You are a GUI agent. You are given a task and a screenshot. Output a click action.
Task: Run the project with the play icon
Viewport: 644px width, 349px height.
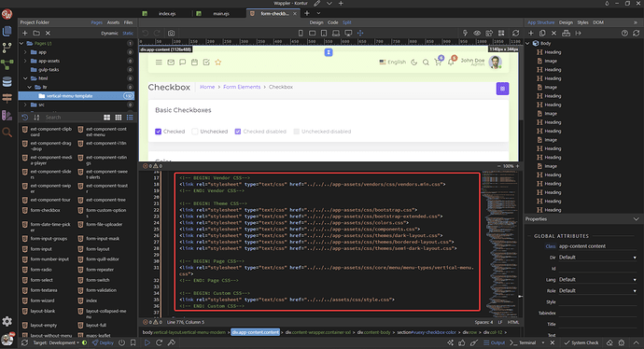[x=147, y=342]
